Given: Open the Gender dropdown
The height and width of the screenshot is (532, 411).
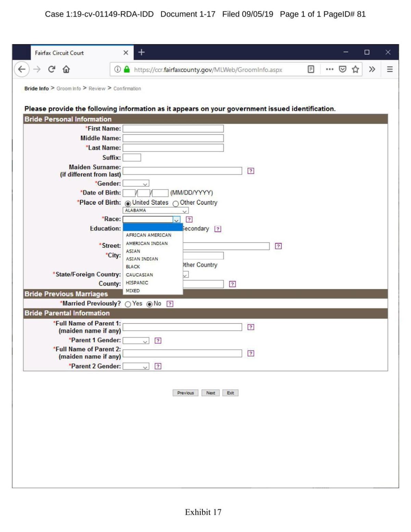Looking at the screenshot, I should [x=136, y=183].
